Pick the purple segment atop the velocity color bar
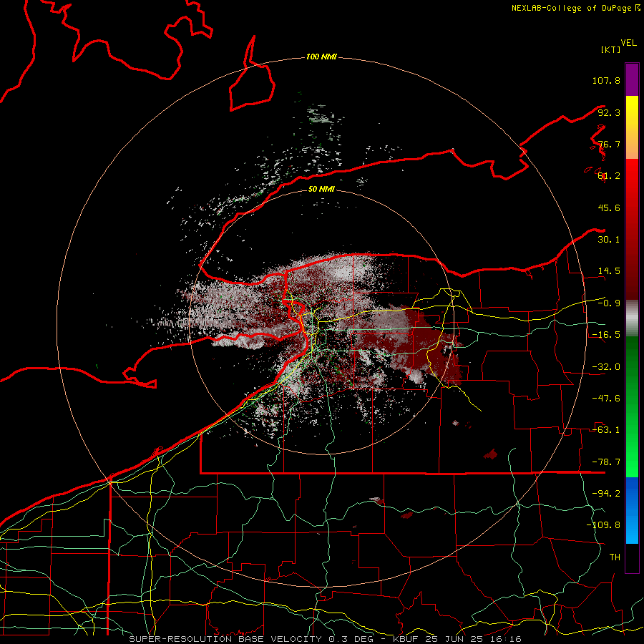The image size is (644, 644). [x=632, y=79]
